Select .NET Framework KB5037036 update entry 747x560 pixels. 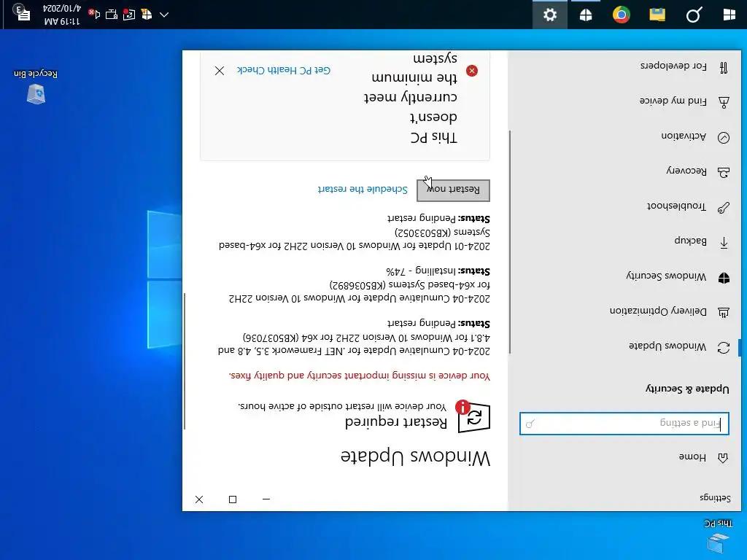(x=354, y=344)
